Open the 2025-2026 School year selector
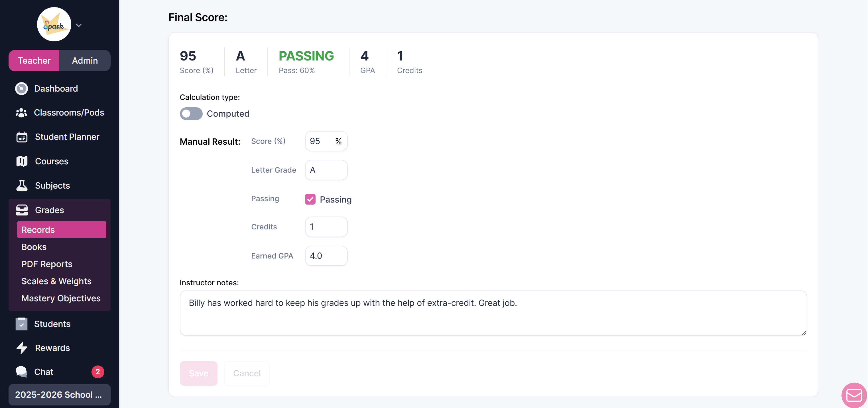The width and height of the screenshot is (868, 408). point(59,395)
